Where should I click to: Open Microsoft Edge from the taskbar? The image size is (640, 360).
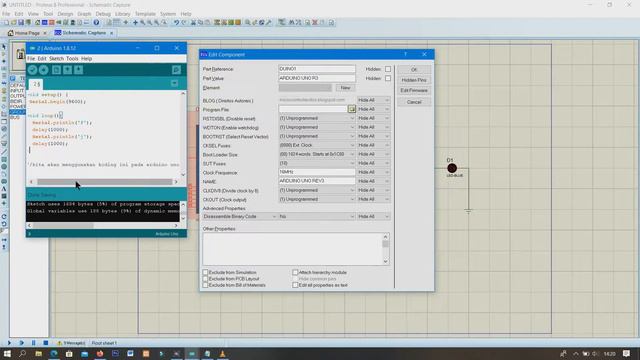(x=54, y=353)
